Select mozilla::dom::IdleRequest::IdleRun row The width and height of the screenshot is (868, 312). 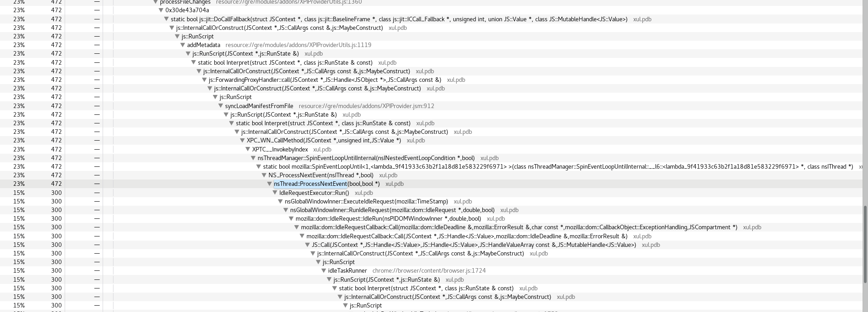pyautogui.click(x=431, y=218)
